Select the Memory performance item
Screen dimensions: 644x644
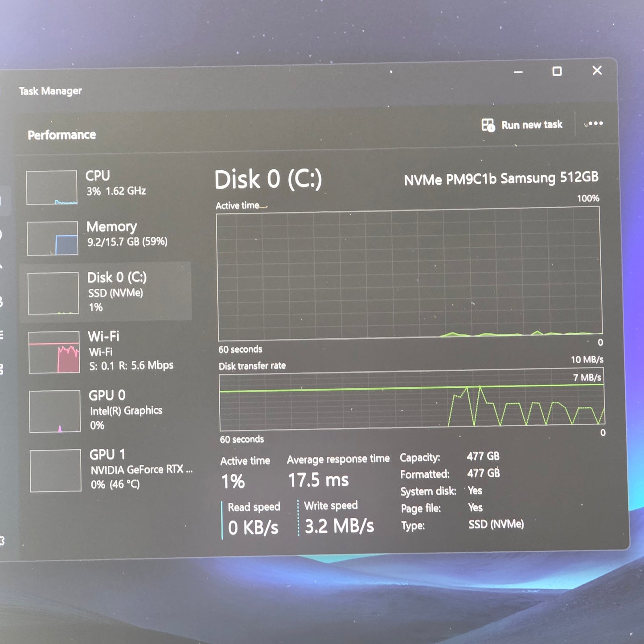click(108, 237)
